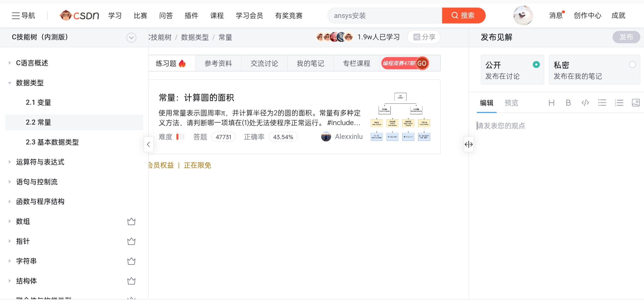Screen dimensions: 644x300
Task: Click crown icon next to 数组
Action: click(131, 222)
